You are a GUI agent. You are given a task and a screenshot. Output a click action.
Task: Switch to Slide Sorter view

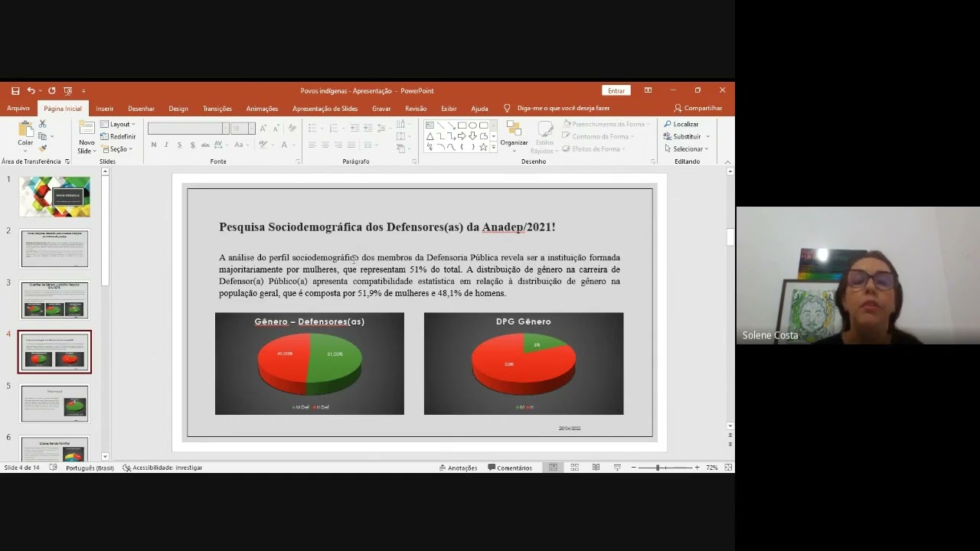point(574,468)
